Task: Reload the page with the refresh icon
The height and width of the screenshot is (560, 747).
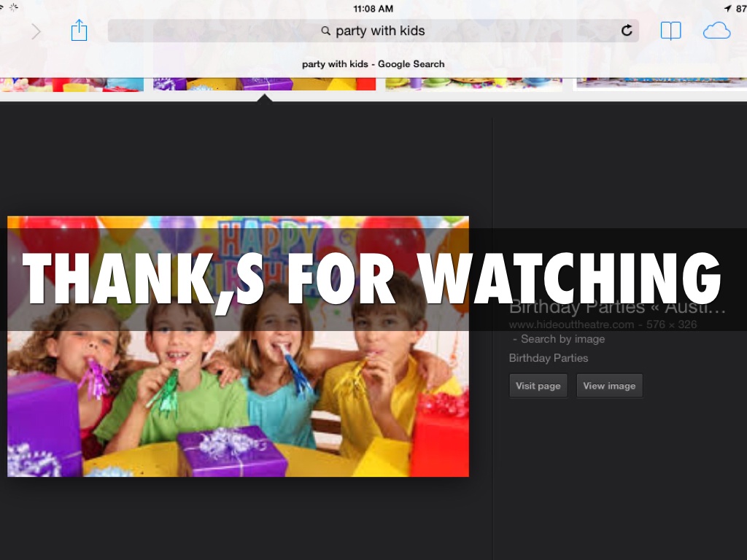Action: click(x=626, y=31)
